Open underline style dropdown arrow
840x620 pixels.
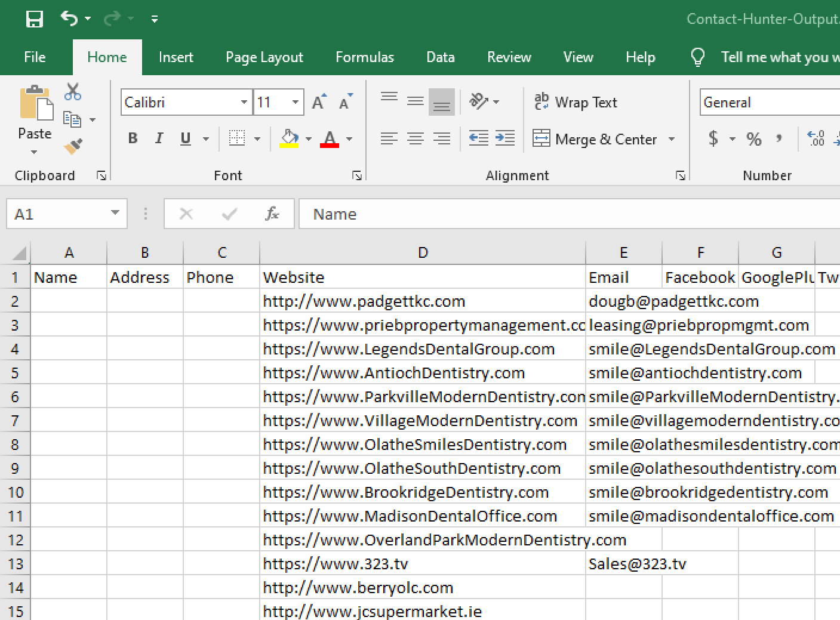coord(206,139)
